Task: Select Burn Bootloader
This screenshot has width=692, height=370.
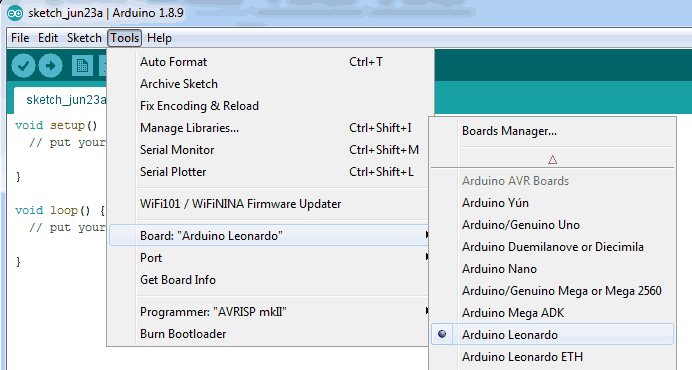Action: (x=269, y=334)
